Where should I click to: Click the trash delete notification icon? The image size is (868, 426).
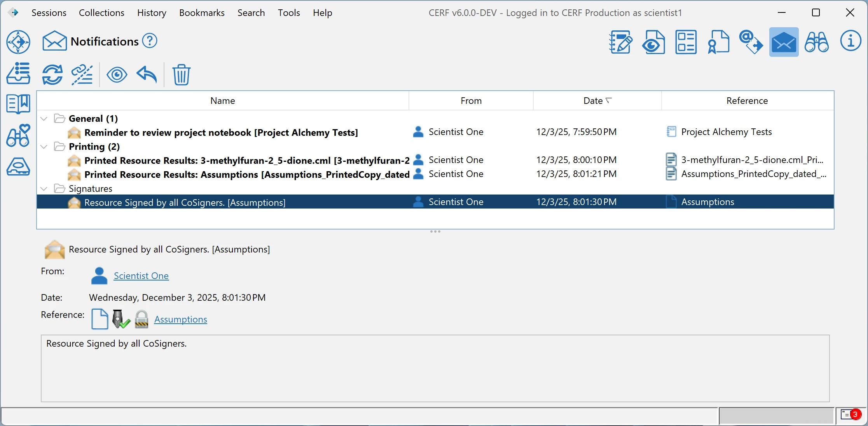181,74
